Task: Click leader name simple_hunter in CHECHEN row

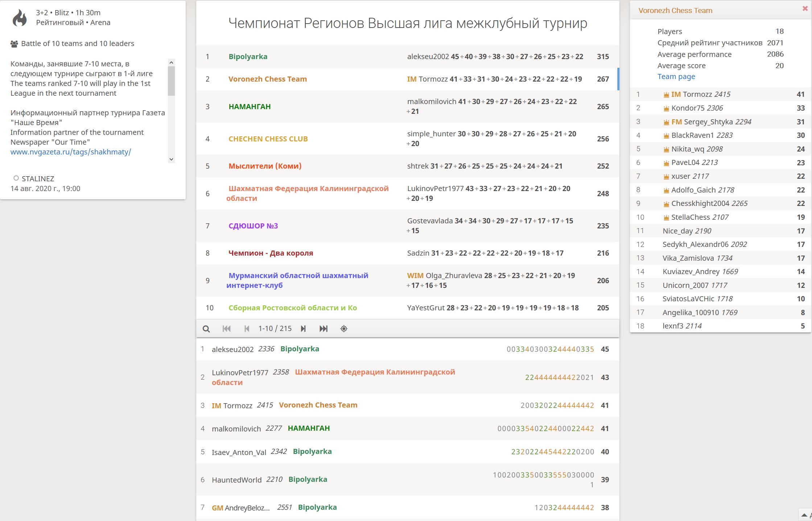Action: [431, 134]
